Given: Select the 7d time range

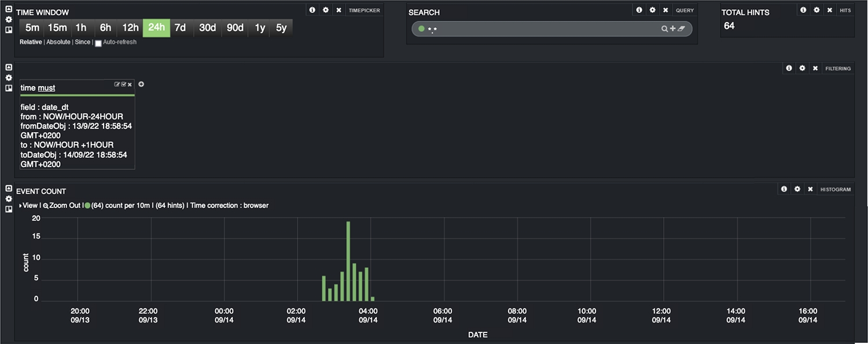Looking at the screenshot, I should click(x=181, y=28).
